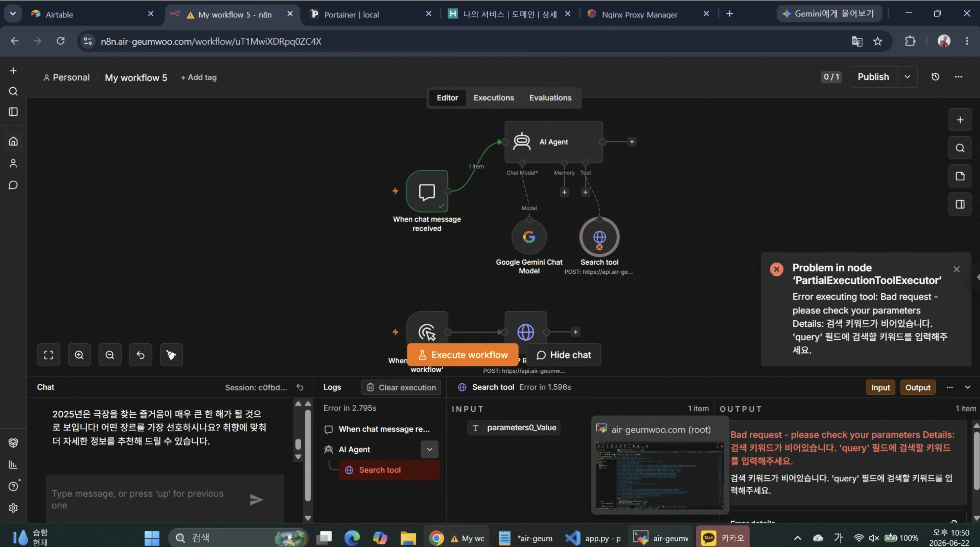
Task: Open workflow history clock icon
Action: click(935, 77)
